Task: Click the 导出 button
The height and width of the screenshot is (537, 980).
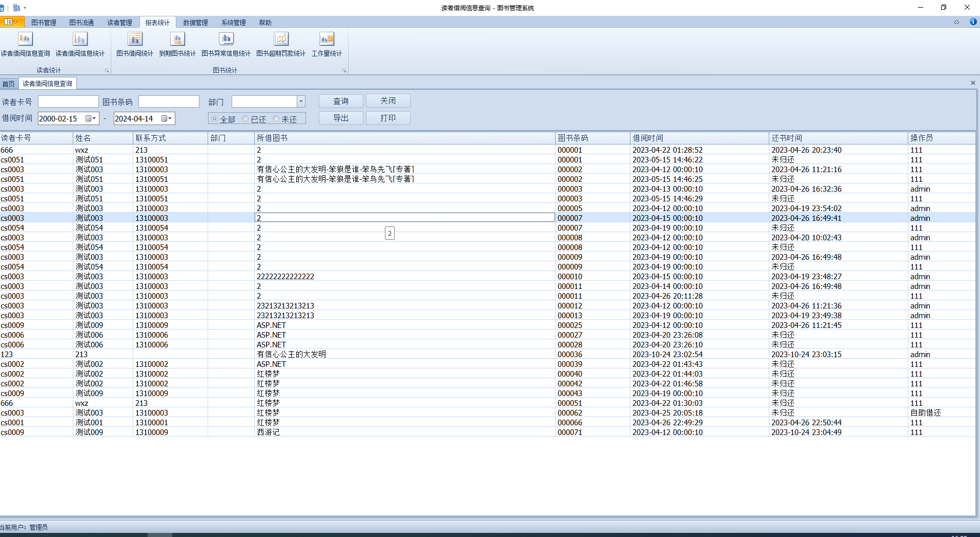Action: 341,118
